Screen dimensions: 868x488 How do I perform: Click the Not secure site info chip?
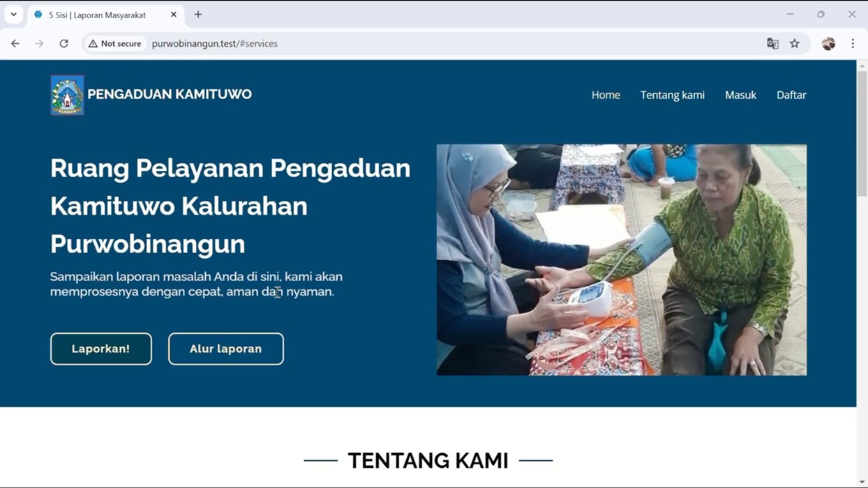coord(115,43)
